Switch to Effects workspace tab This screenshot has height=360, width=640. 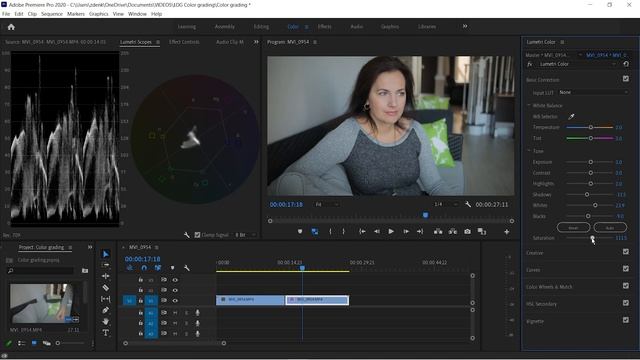(324, 27)
